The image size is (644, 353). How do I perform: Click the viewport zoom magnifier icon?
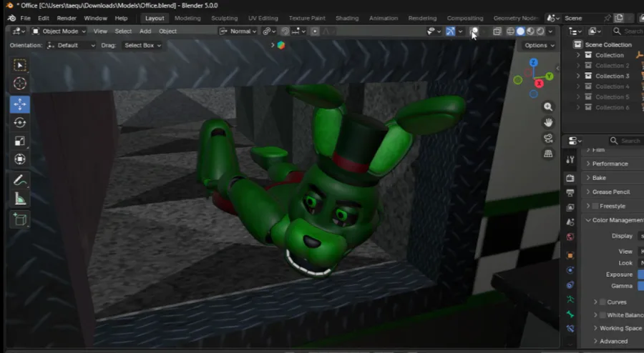[548, 106]
